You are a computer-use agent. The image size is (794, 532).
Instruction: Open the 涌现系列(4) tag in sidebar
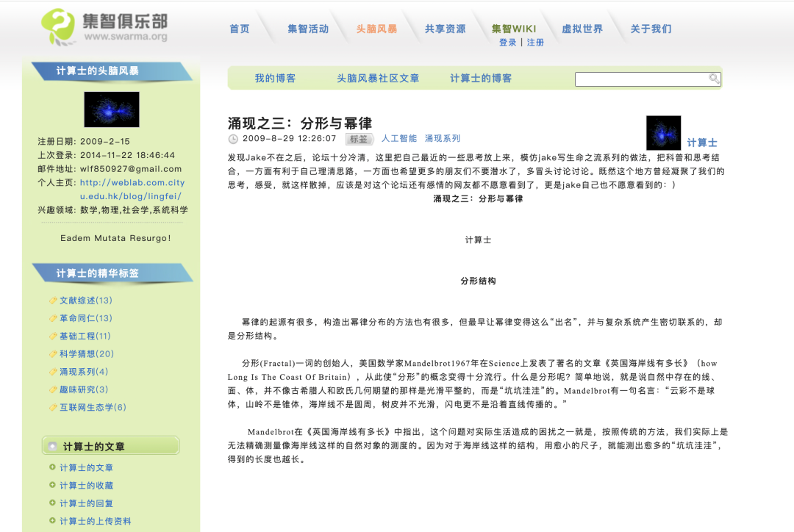point(84,372)
